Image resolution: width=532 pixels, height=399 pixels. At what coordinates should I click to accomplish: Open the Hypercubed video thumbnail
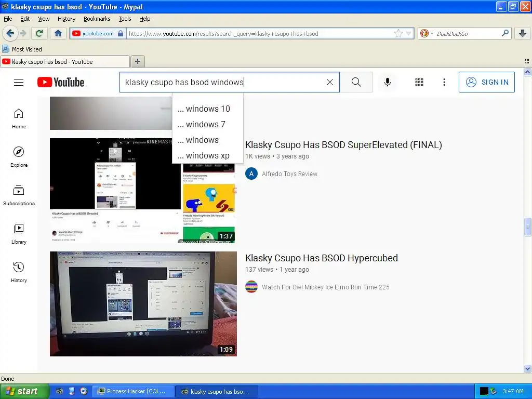[x=143, y=303]
